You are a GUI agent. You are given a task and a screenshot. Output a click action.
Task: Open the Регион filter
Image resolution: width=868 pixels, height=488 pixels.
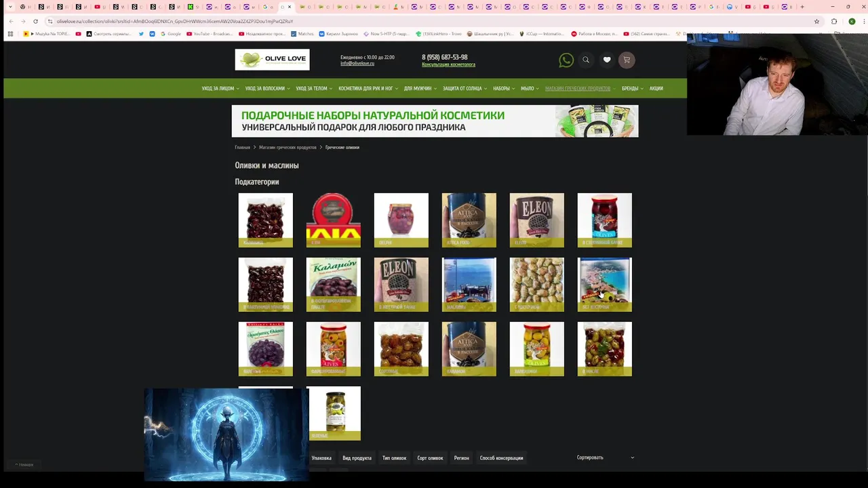click(461, 458)
